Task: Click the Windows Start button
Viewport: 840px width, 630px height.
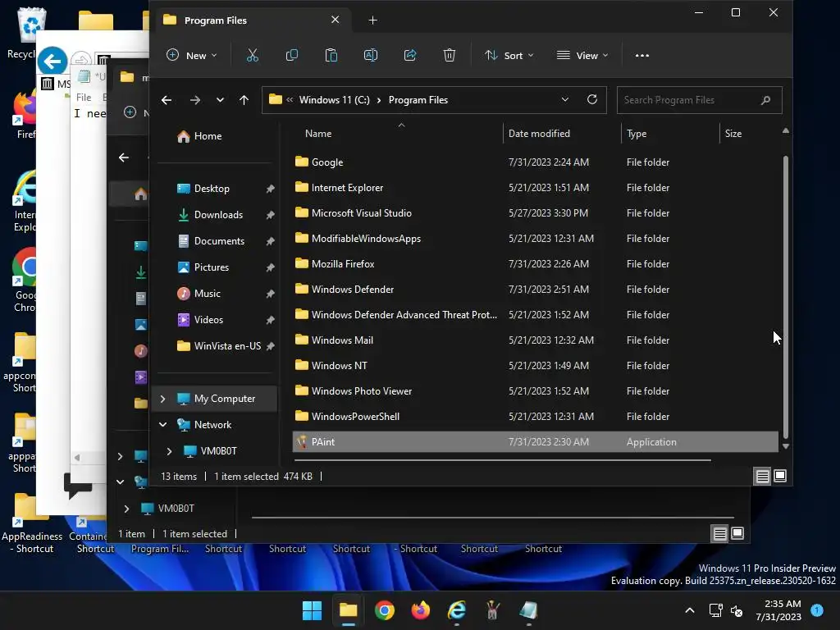Action: tap(312, 610)
